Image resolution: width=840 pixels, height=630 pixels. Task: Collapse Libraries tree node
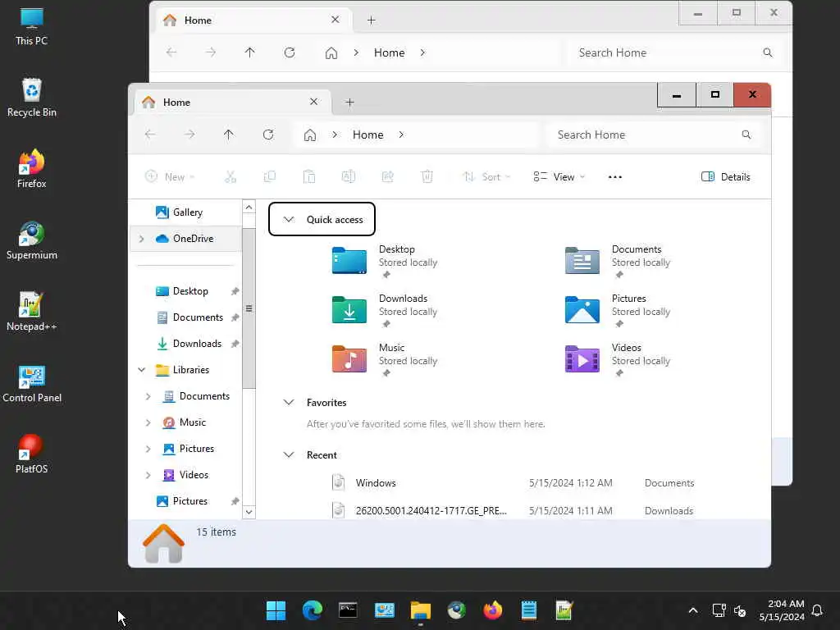[141, 370]
